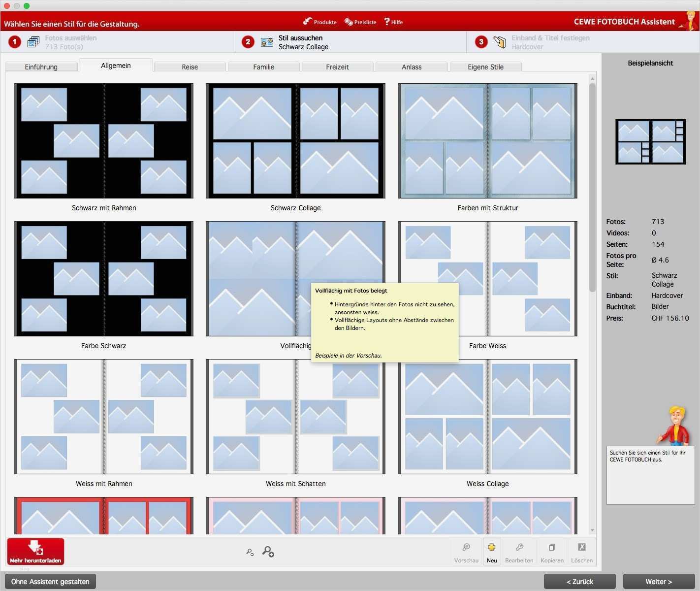Click the Farben mit Struktur caption

pos(488,208)
